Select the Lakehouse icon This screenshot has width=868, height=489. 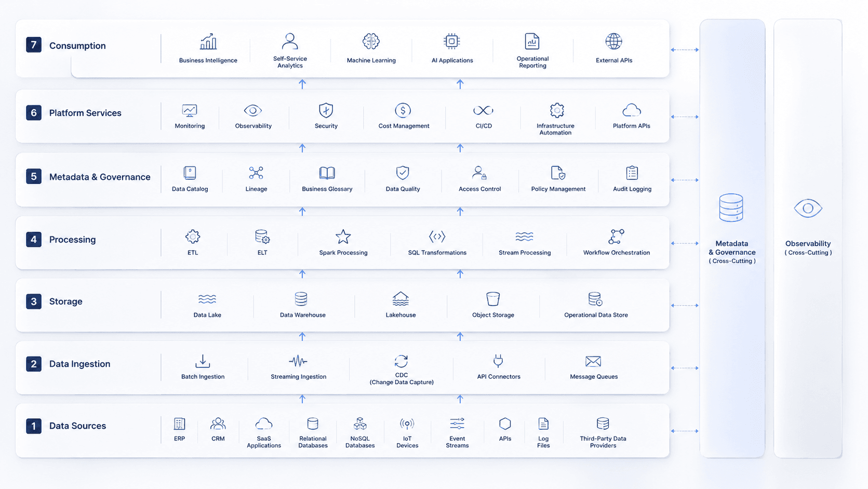[x=400, y=299]
